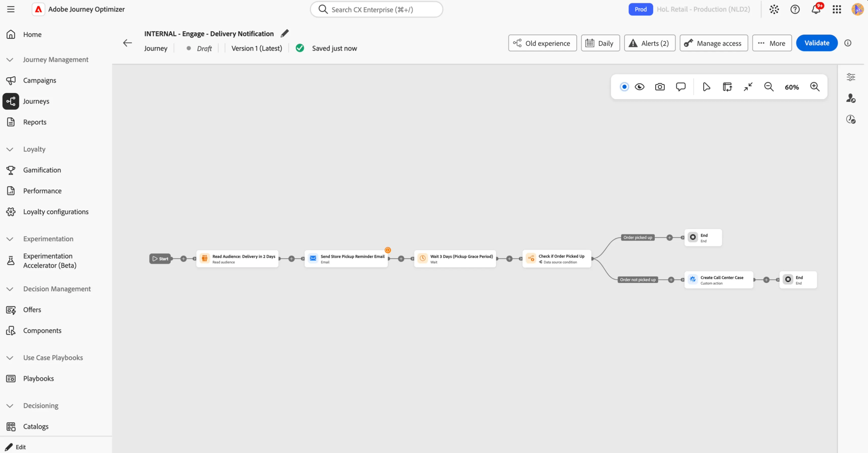Collapse the Loyalty section

point(10,149)
